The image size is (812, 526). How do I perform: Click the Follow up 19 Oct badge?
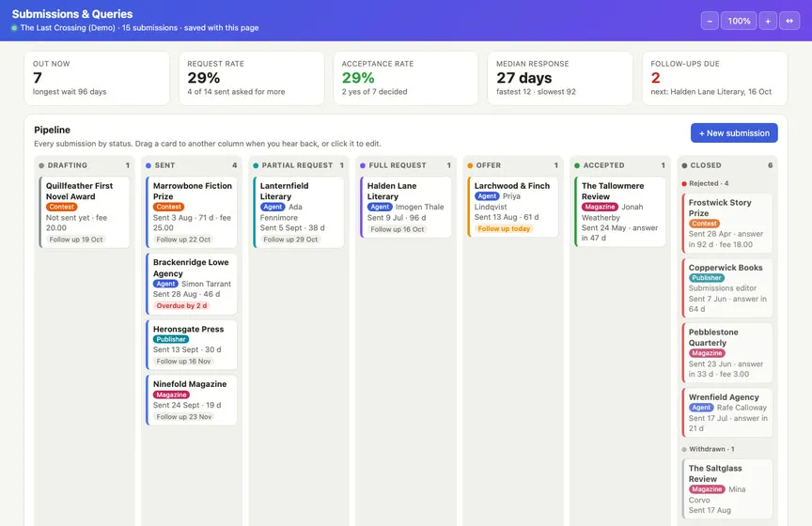[x=76, y=240]
